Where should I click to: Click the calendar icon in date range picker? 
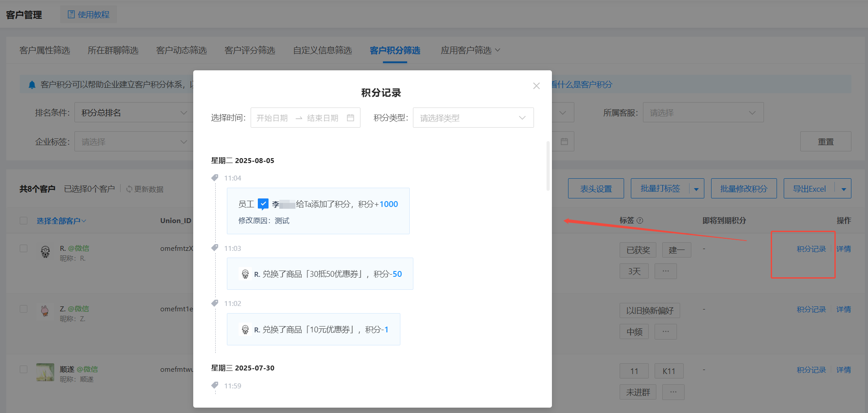351,118
